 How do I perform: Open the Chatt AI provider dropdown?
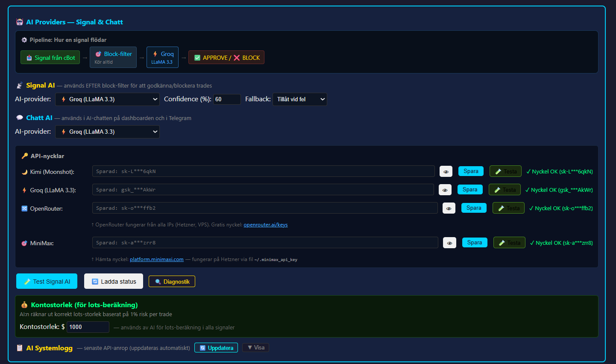[x=107, y=132]
